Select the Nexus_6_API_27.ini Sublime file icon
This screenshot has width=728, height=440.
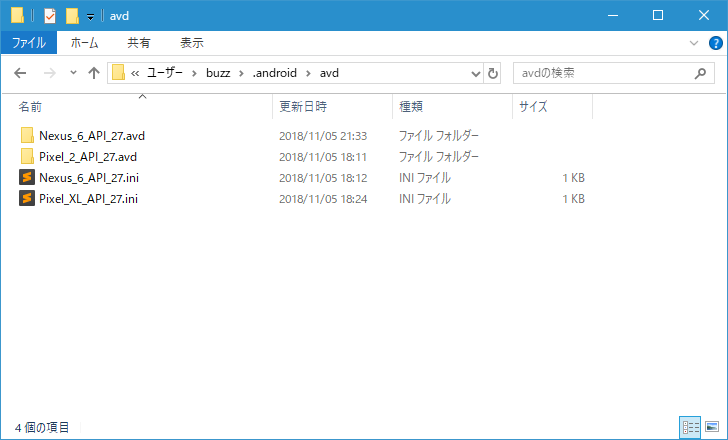[27, 178]
